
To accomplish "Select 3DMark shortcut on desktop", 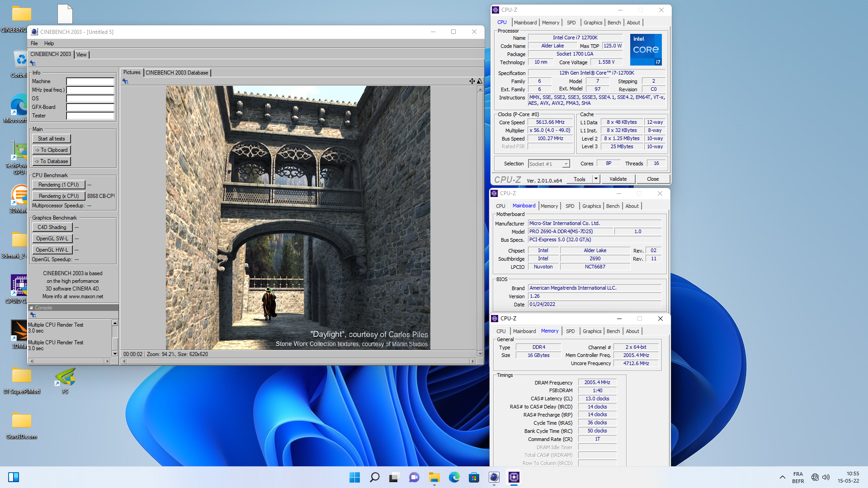I will (19, 199).
